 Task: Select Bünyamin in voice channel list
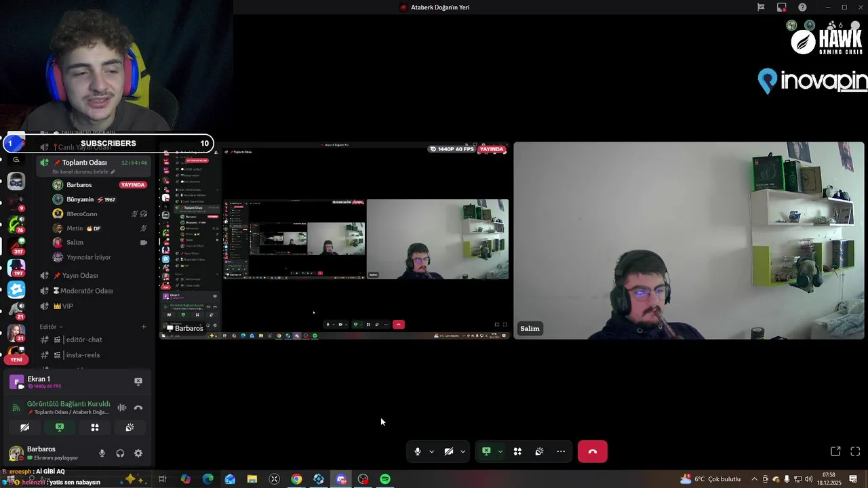[100, 199]
